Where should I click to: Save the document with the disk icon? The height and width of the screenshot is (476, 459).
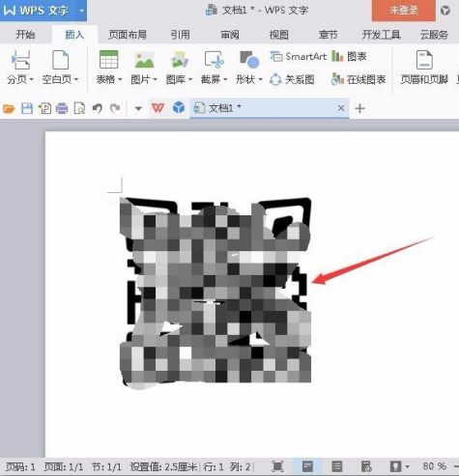coord(27,109)
